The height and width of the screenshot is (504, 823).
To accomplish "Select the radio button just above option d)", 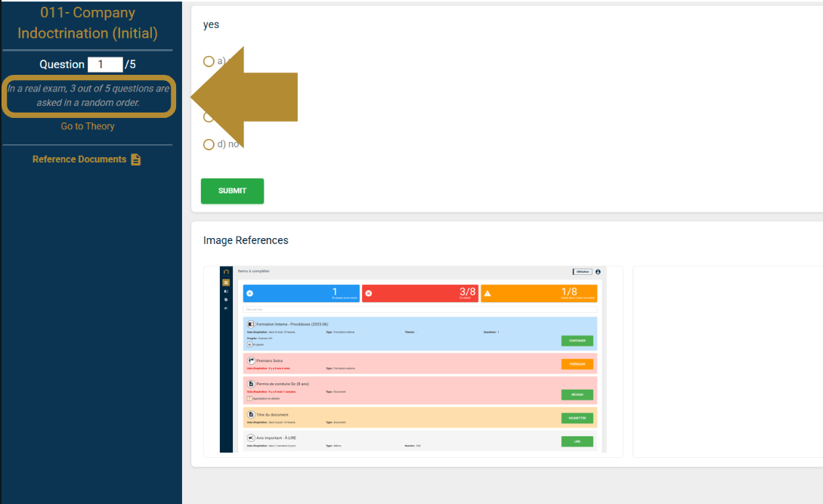I will coord(209,117).
